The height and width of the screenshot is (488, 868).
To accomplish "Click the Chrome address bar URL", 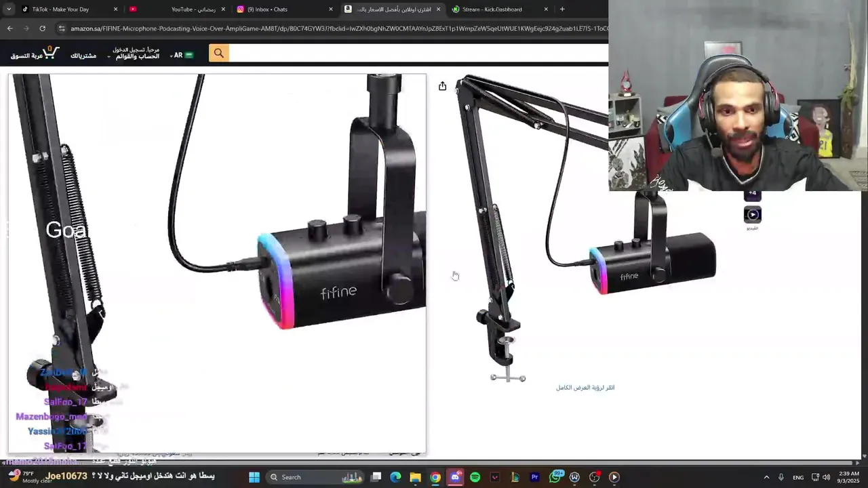I will pyautogui.click(x=339, y=28).
